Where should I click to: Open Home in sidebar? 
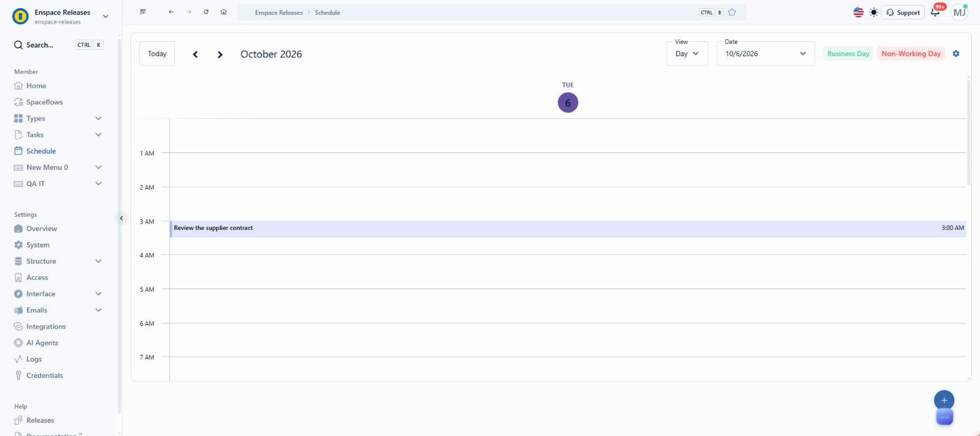pyautogui.click(x=36, y=86)
